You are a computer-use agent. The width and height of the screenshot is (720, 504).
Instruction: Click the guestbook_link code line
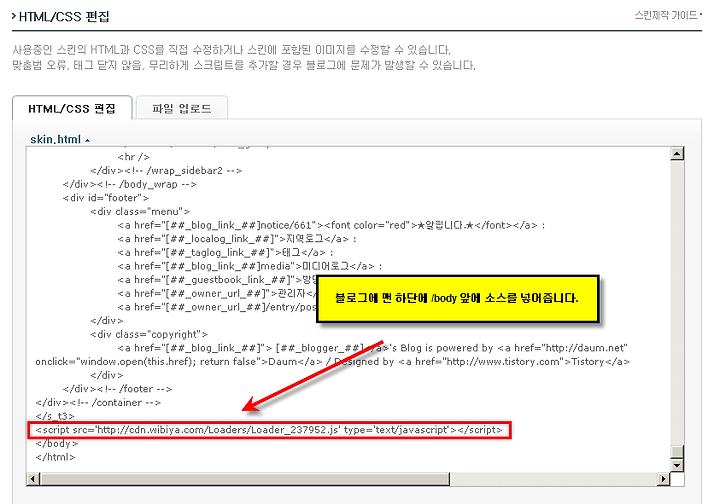[x=217, y=280]
